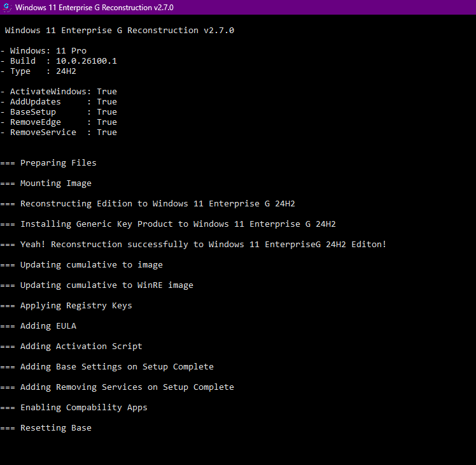The height and width of the screenshot is (465, 476).
Task: Click 'Installing Generic Key Product' line
Action: pyautogui.click(x=168, y=224)
